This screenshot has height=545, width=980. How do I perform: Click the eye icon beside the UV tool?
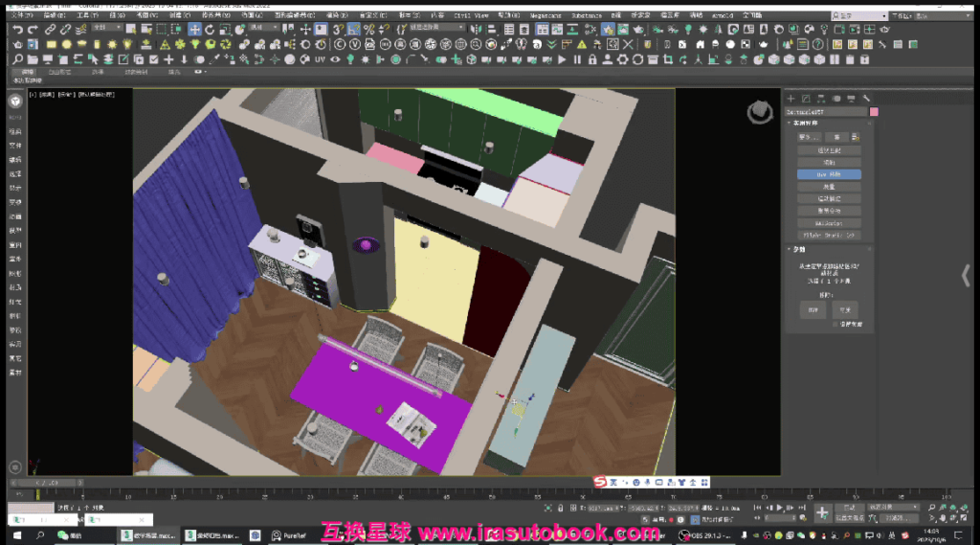[x=336, y=59]
